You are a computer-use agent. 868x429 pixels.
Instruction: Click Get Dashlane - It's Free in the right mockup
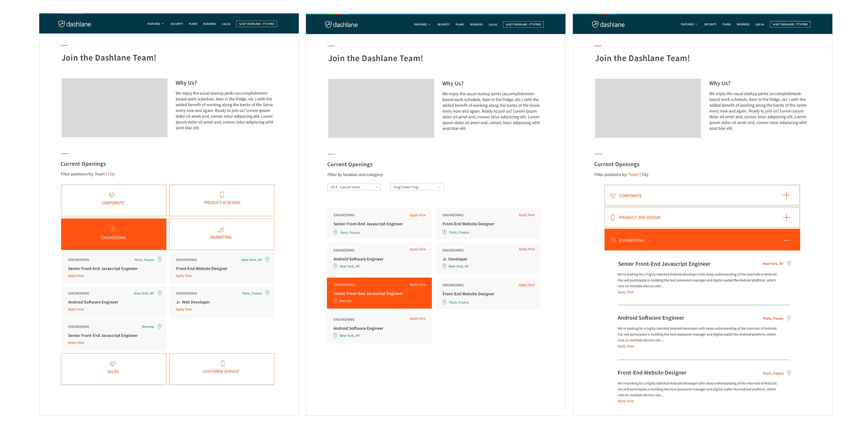[x=790, y=24]
